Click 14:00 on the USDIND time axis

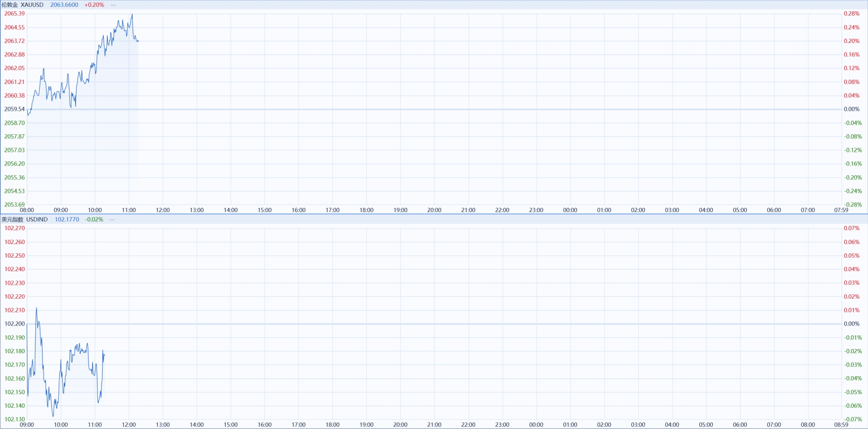point(196,425)
